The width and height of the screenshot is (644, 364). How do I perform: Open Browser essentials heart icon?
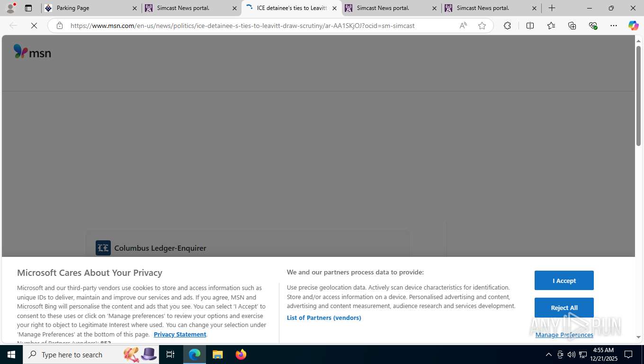[x=593, y=26]
